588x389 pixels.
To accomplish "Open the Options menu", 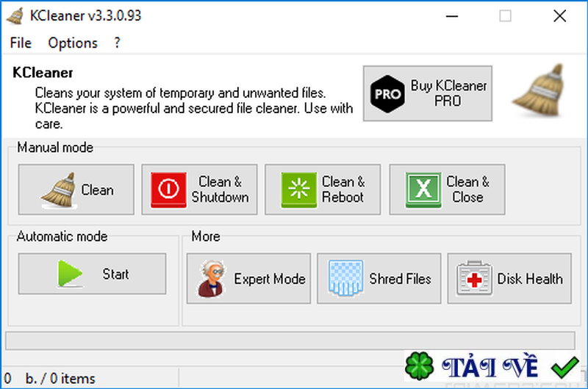I will [x=72, y=43].
